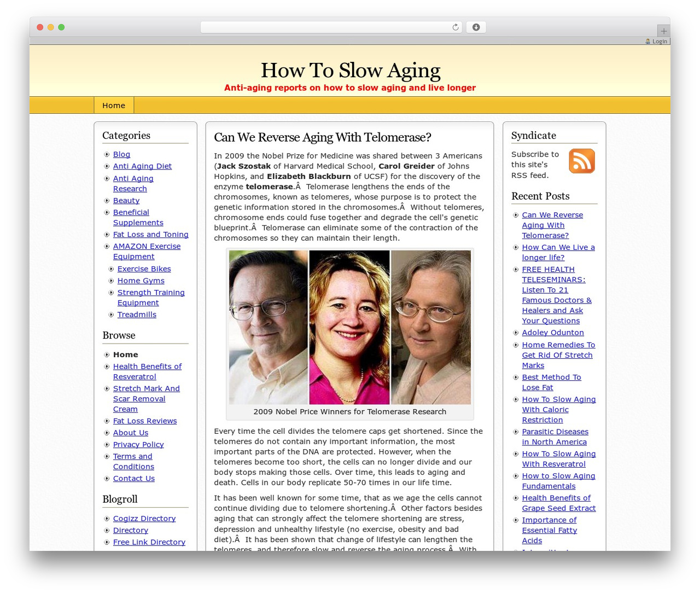Screen dimensions: 700x593
Task: Click the Login link at top right
Action: click(x=656, y=41)
